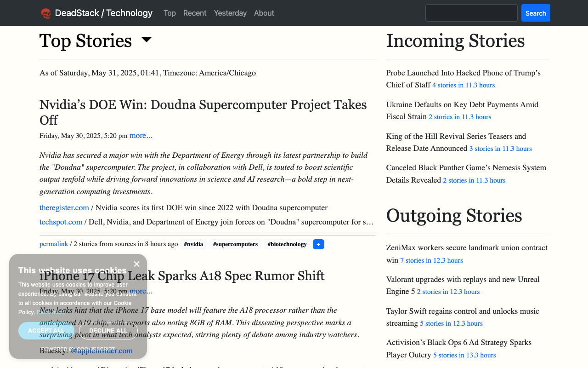Click 'Friday, May 30, 2025, 5:20 pm' under Nvidia story

(84, 136)
